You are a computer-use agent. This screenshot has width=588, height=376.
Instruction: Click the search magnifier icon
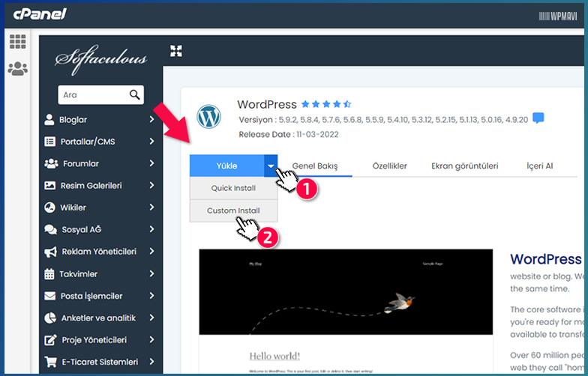point(135,94)
